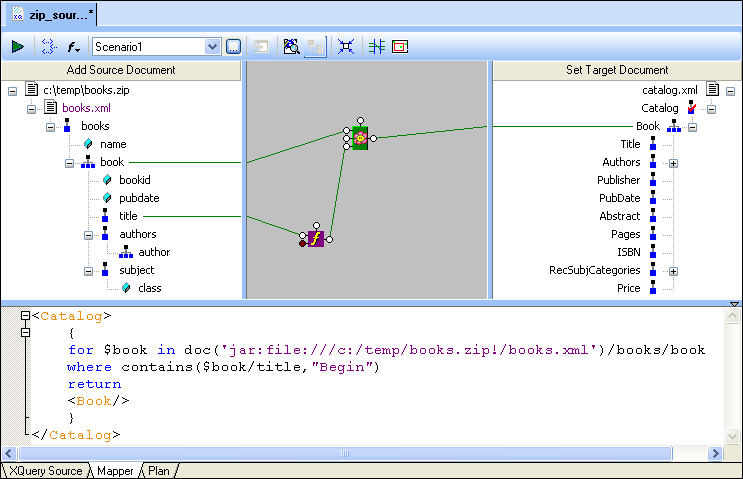Click the preview magnifier toolbar icon
This screenshot has width=743, height=479.
291,46
